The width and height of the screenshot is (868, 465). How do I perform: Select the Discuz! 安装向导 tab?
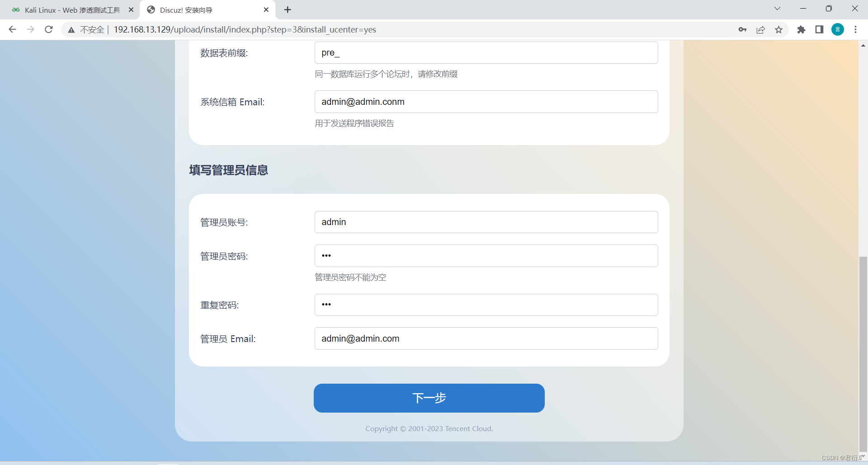click(x=208, y=9)
